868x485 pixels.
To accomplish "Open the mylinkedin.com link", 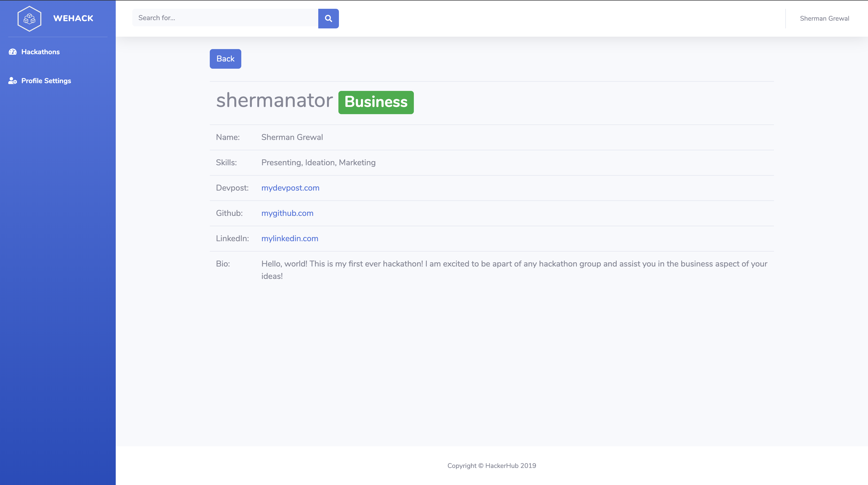I will click(289, 238).
